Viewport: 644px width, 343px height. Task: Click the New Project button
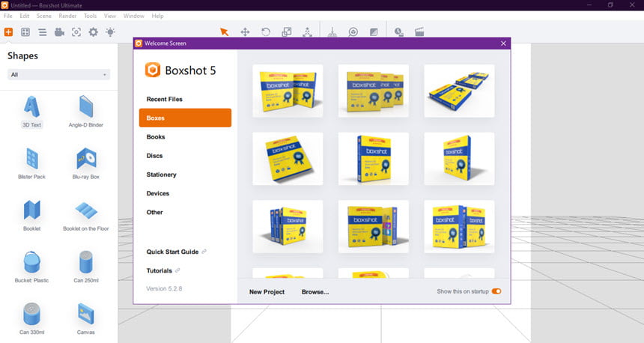pos(267,291)
